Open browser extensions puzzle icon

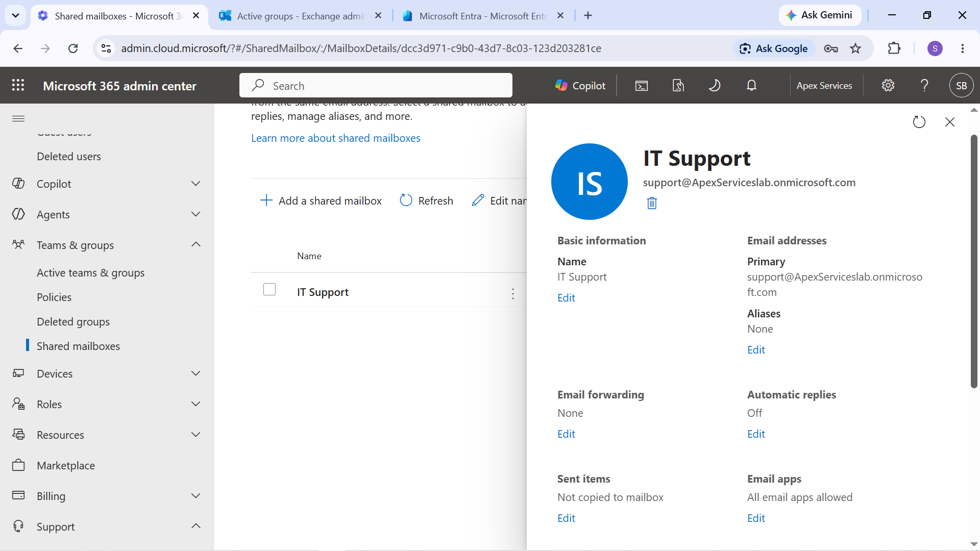[894, 48]
